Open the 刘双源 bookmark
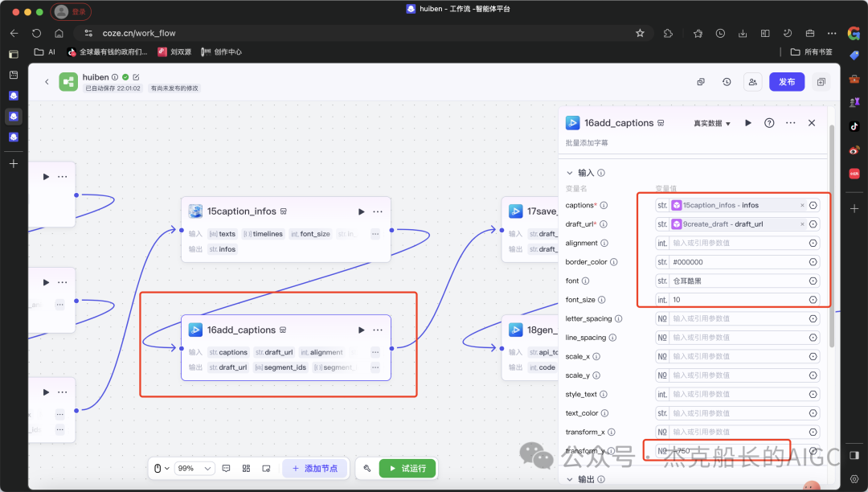Image resolution: width=868 pixels, height=492 pixels. (x=174, y=52)
